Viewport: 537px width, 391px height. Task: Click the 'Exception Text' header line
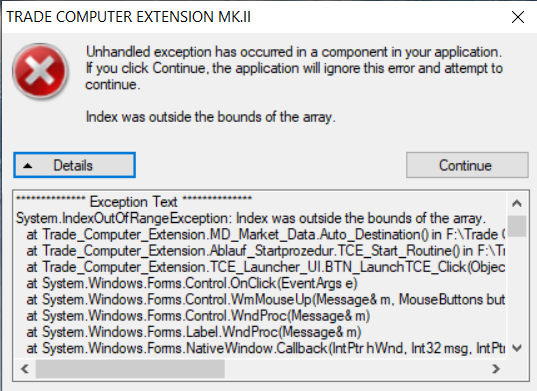134,201
